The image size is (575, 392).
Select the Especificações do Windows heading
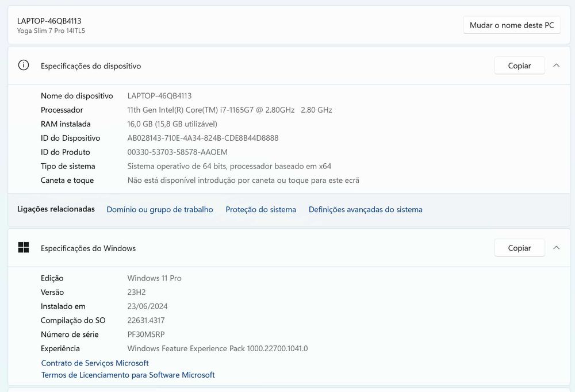pyautogui.click(x=88, y=248)
